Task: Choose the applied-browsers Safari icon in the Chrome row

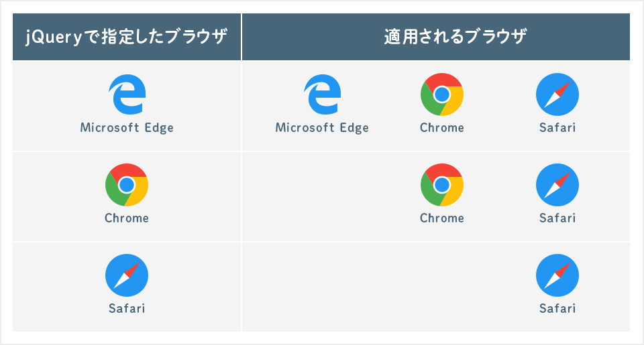Action: pyautogui.click(x=557, y=185)
